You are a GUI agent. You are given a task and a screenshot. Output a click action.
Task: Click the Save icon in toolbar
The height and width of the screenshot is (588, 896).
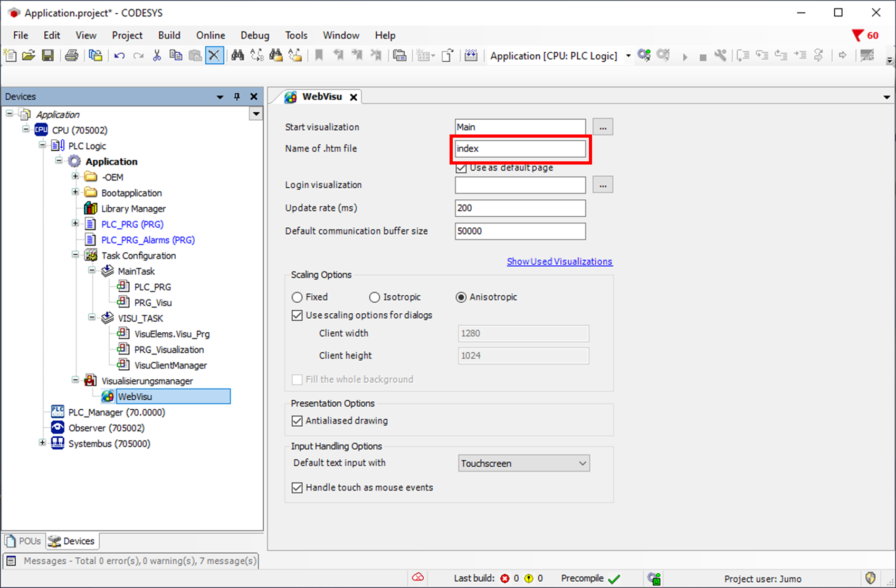click(47, 55)
